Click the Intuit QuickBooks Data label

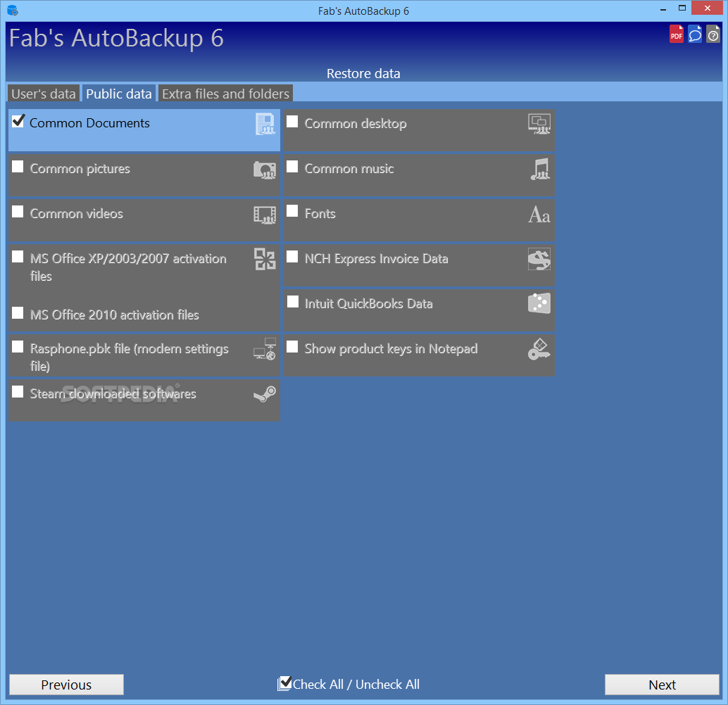point(369,303)
